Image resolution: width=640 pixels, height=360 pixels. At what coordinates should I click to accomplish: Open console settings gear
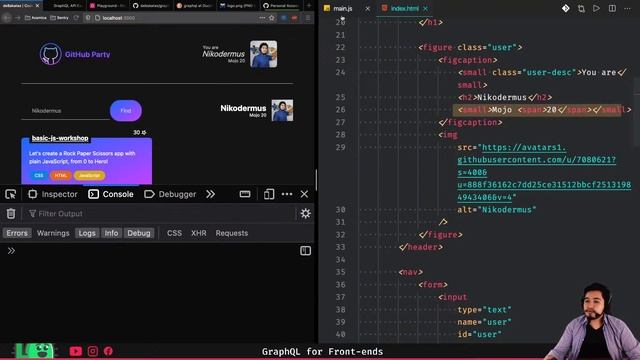(x=306, y=213)
